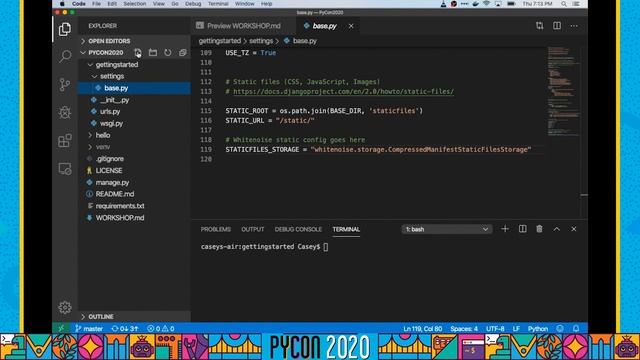The height and width of the screenshot is (360, 640).
Task: Open notifications bell in status bar
Action: 576,329
